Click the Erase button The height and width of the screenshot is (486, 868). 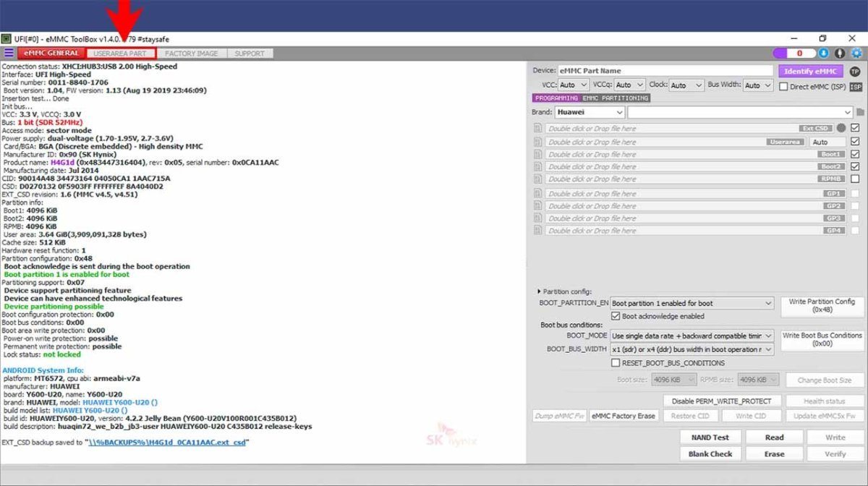coord(774,454)
